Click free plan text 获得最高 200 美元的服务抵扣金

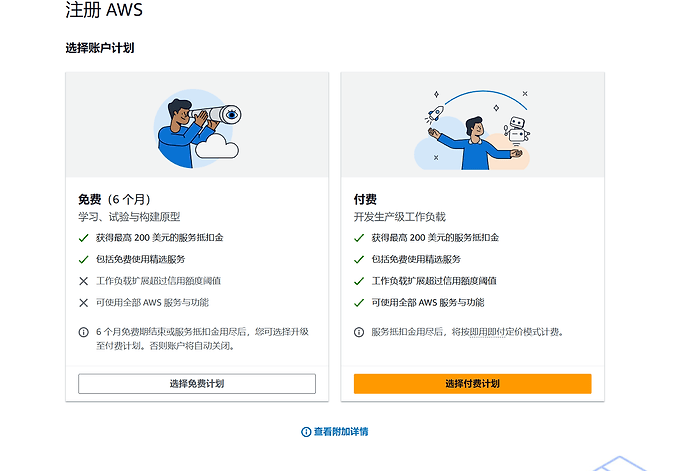click(x=160, y=238)
